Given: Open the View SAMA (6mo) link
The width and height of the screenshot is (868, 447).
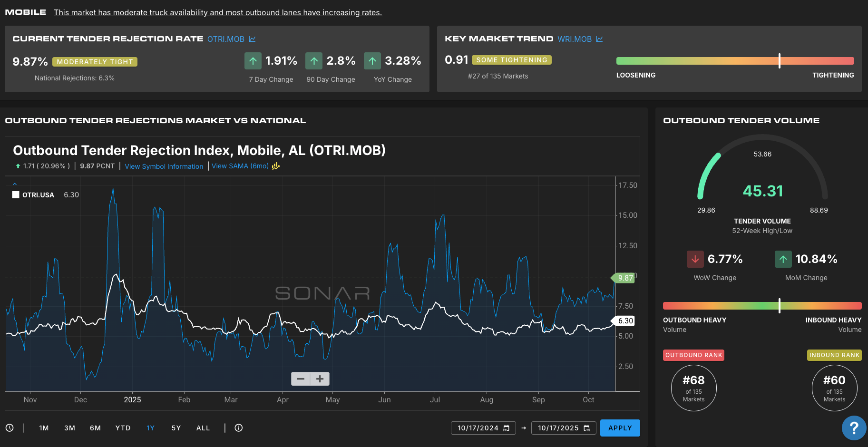Looking at the screenshot, I should click(240, 166).
